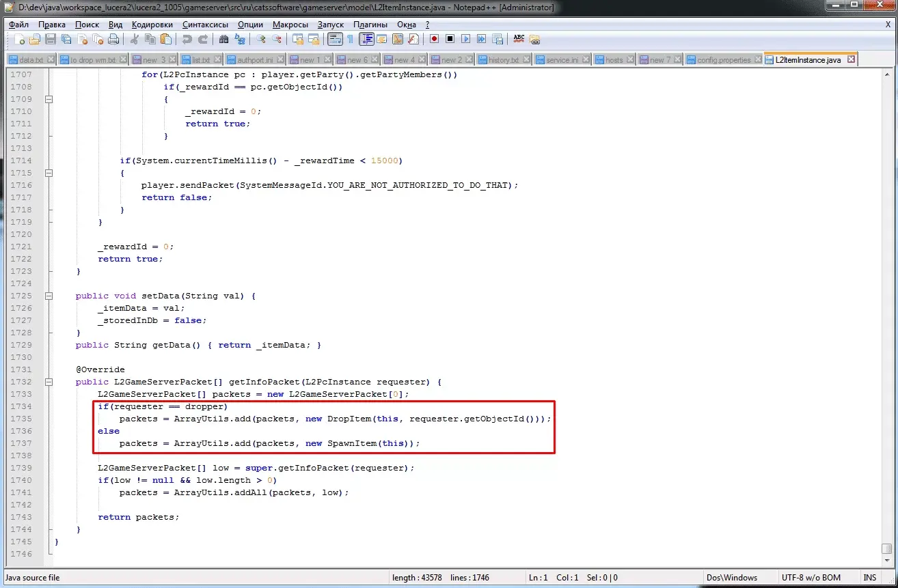Collapse the setData method at line 1725
The image size is (898, 588).
click(49, 296)
